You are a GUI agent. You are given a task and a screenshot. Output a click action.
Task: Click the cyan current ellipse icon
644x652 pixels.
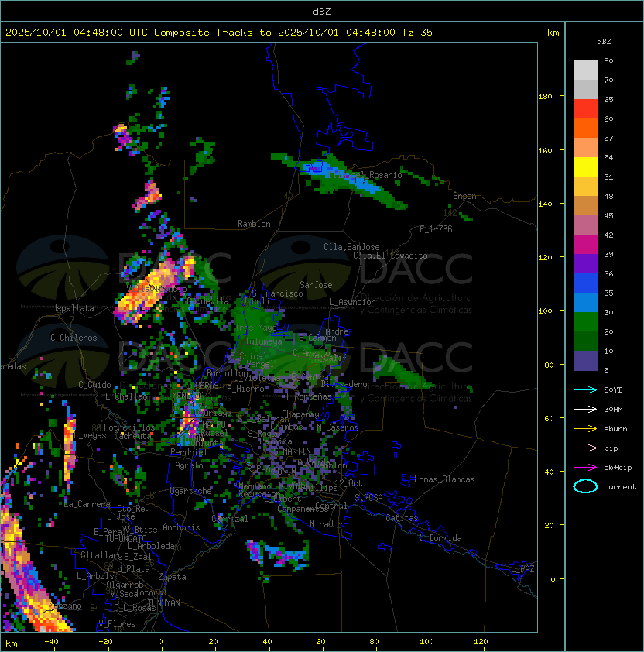585,486
